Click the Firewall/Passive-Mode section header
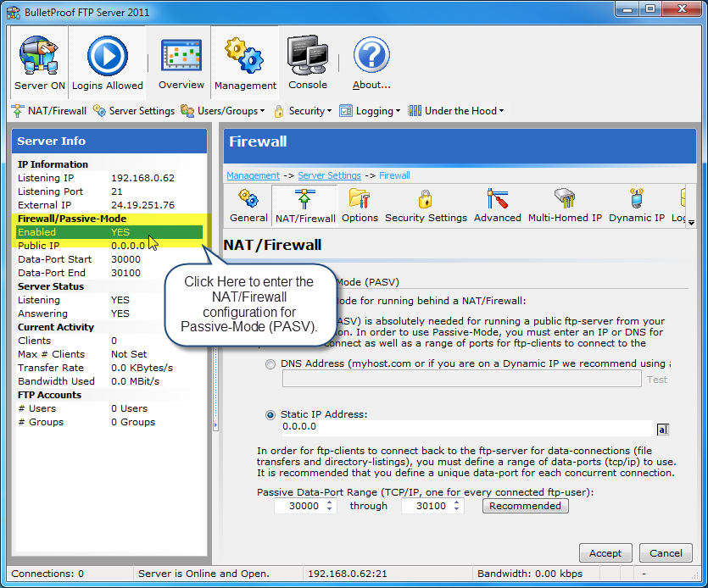This screenshot has width=708, height=588. (109, 219)
